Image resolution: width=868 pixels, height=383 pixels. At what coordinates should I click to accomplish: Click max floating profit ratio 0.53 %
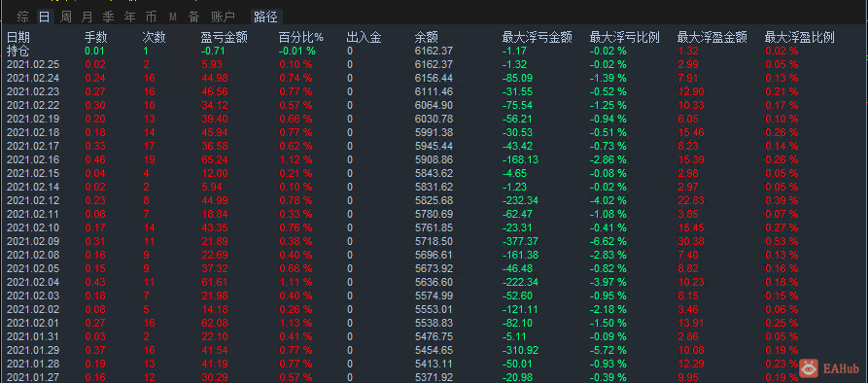(781, 241)
